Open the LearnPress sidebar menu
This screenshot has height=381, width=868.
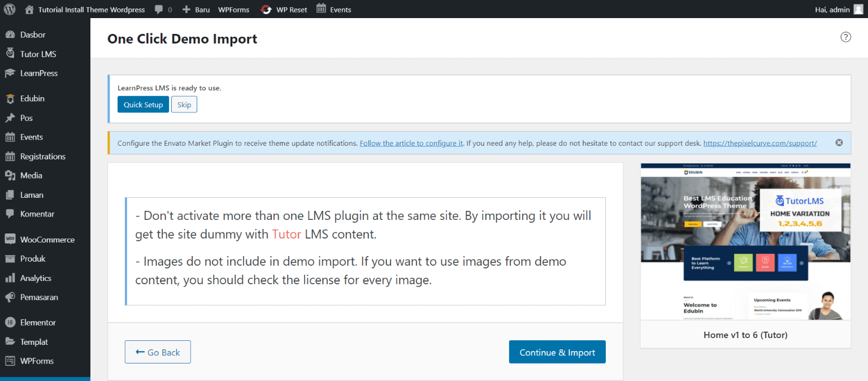pyautogui.click(x=38, y=73)
